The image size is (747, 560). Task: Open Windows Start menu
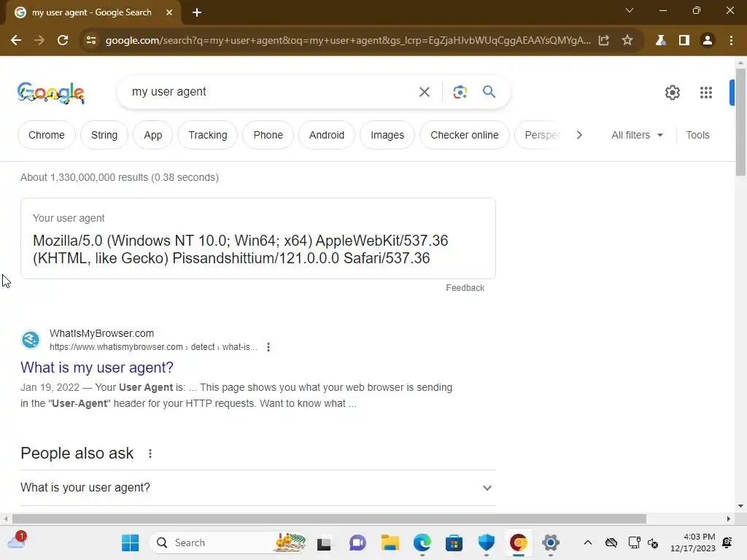click(130, 542)
